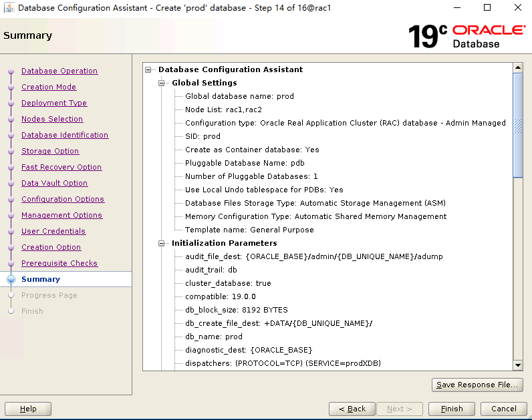Click the scrollbar up arrow in summary tree
Image resolution: width=532 pixels, height=420 pixels.
tap(518, 67)
